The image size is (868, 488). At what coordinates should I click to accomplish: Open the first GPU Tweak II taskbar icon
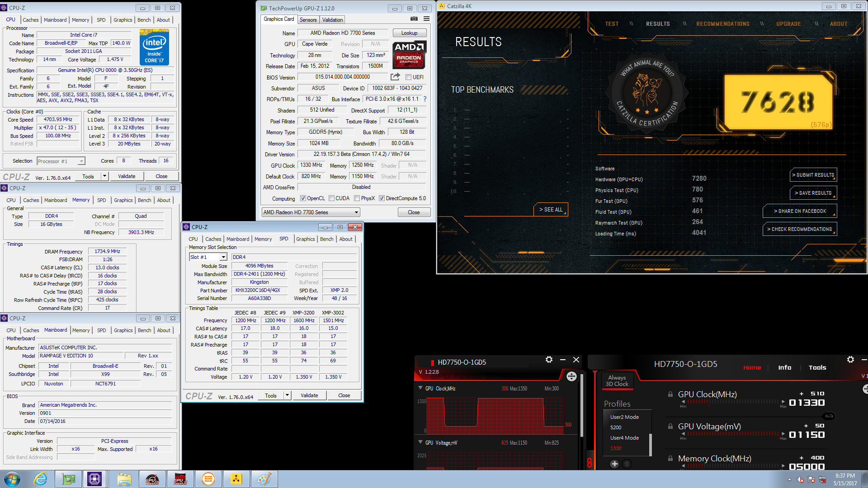coord(152,479)
